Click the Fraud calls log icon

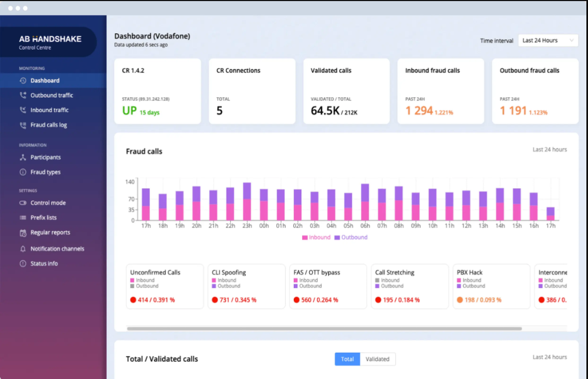23,125
